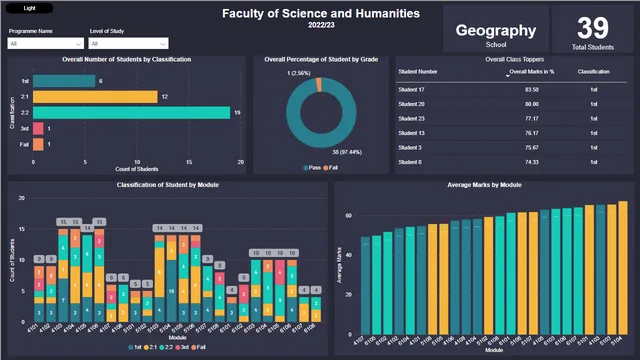Select the 1st classification bar

click(x=64, y=81)
